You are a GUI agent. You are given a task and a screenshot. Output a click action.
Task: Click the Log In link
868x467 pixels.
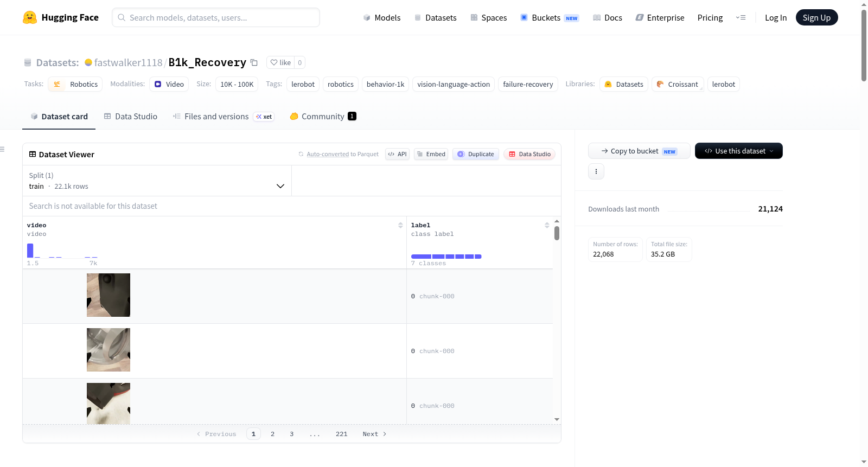(776, 17)
